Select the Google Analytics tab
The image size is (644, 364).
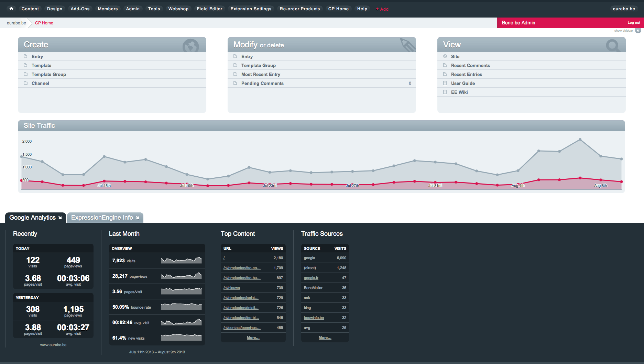point(35,218)
